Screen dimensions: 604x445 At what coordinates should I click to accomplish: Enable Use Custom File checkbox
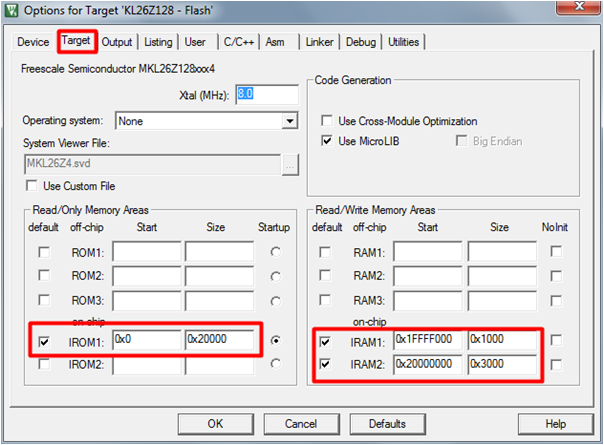32,186
